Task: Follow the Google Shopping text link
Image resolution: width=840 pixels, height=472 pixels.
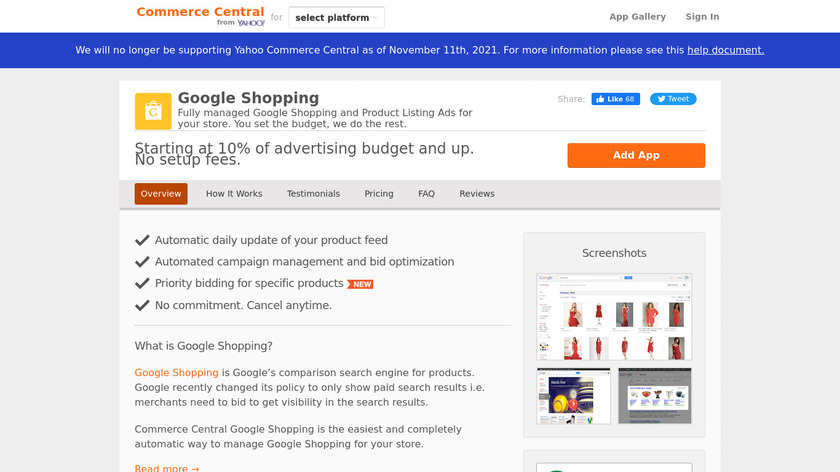Action: 176,373
